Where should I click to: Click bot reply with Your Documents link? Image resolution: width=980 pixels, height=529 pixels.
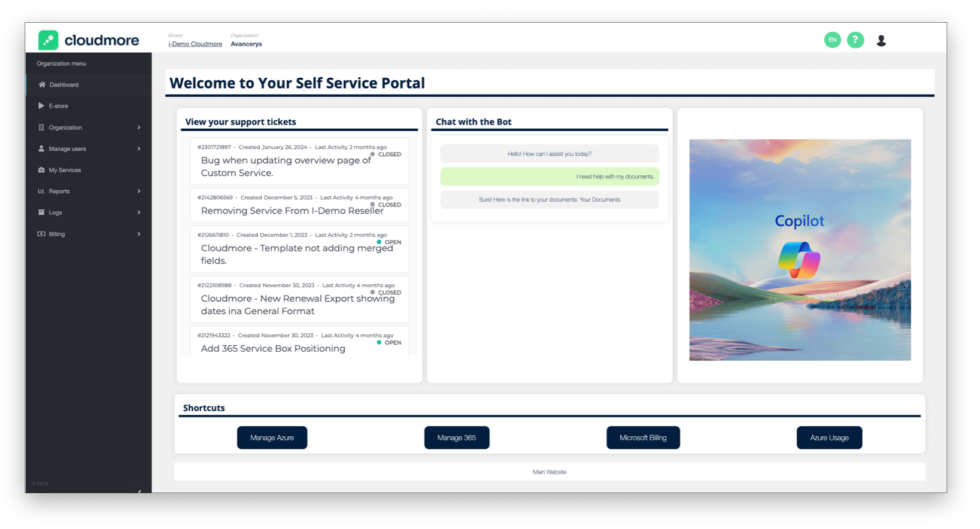(x=550, y=200)
